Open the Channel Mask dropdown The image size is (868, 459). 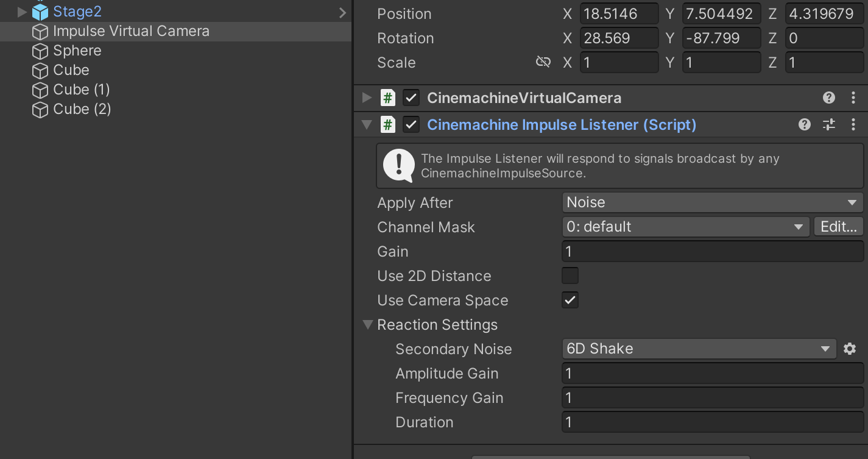click(x=685, y=227)
